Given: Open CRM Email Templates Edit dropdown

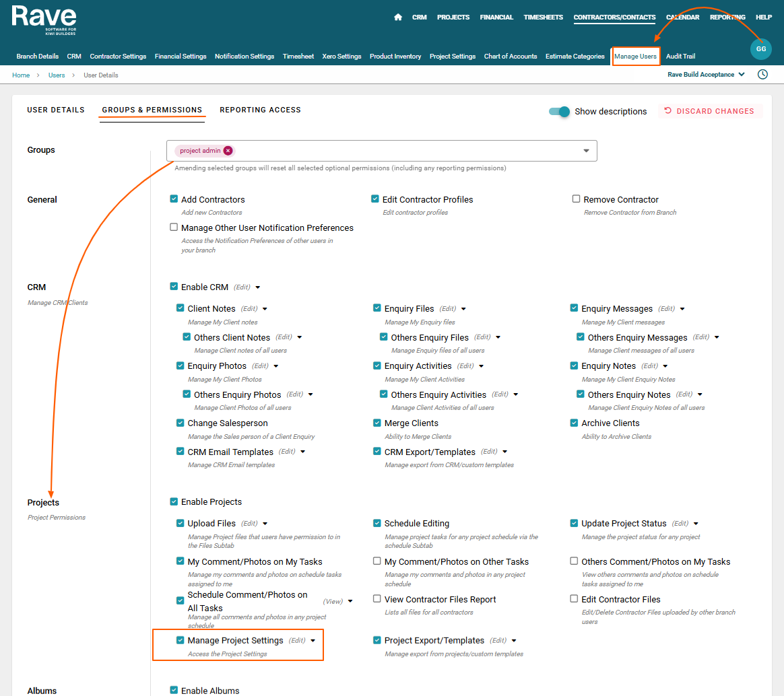Looking at the screenshot, I should click(x=303, y=452).
